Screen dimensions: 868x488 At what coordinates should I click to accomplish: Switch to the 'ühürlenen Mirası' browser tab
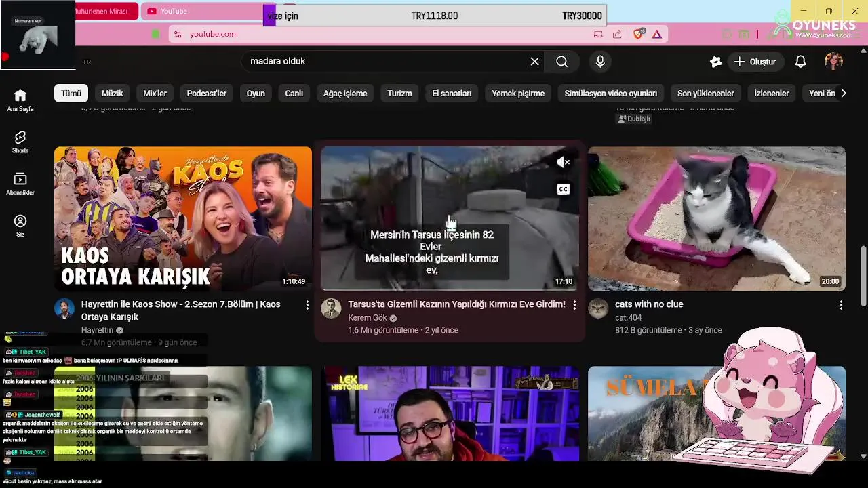click(106, 11)
